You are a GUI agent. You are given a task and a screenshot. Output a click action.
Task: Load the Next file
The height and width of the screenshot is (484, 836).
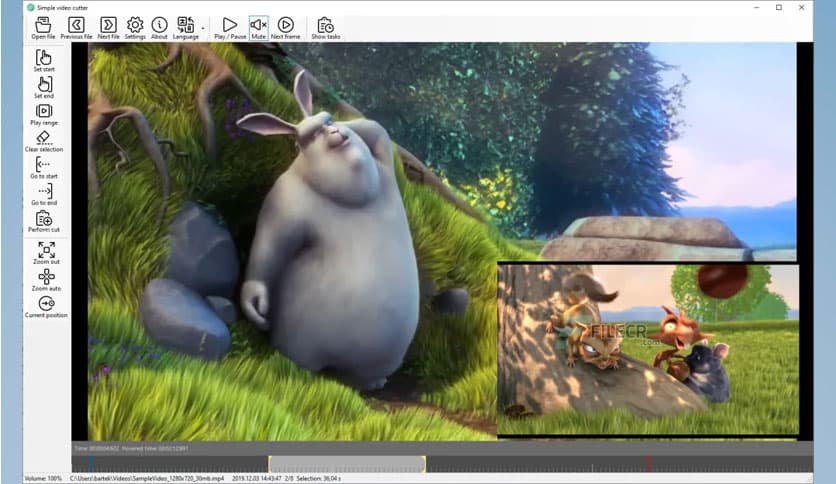point(108,28)
